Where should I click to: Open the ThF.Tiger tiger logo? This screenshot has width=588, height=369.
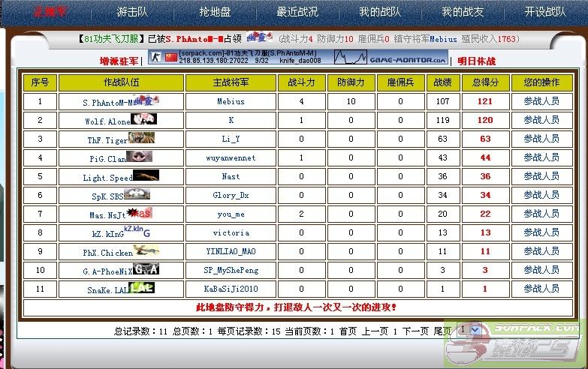pos(142,137)
